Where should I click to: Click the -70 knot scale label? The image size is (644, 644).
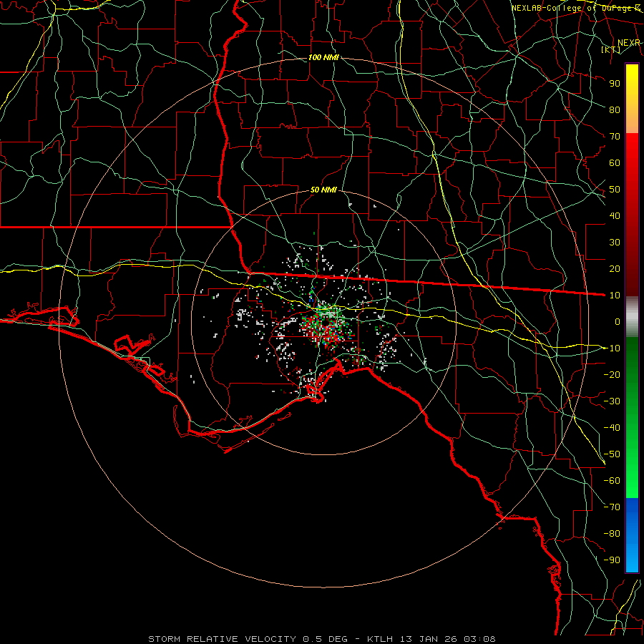pyautogui.click(x=612, y=507)
